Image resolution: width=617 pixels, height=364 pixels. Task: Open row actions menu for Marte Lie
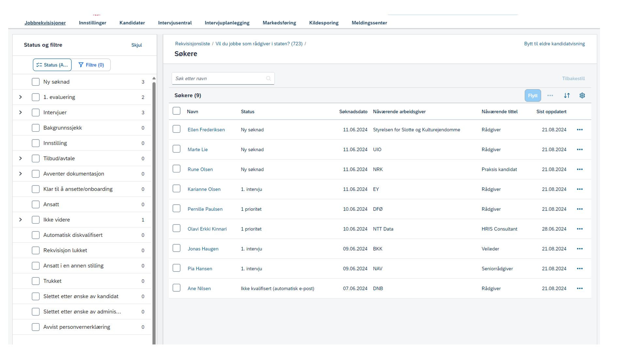[579, 150]
